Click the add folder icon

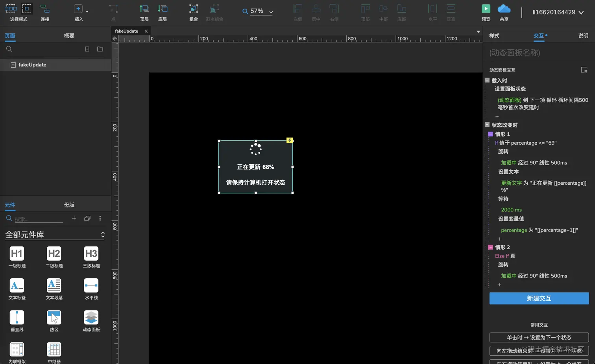pyautogui.click(x=100, y=49)
